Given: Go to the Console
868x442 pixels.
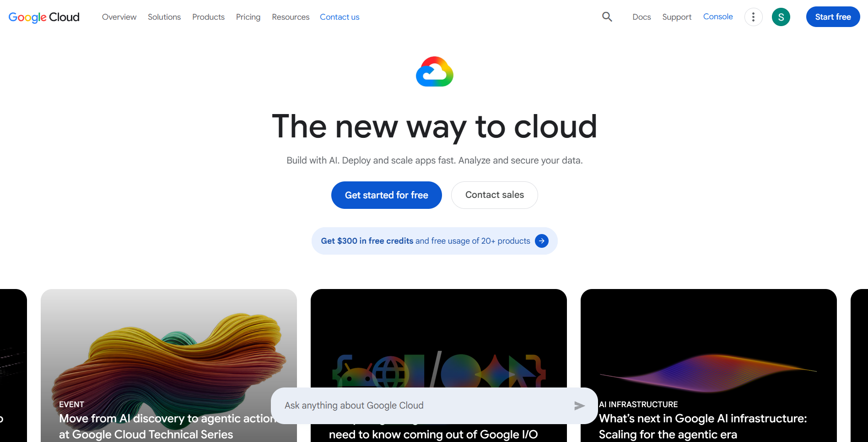Looking at the screenshot, I should click(x=717, y=16).
